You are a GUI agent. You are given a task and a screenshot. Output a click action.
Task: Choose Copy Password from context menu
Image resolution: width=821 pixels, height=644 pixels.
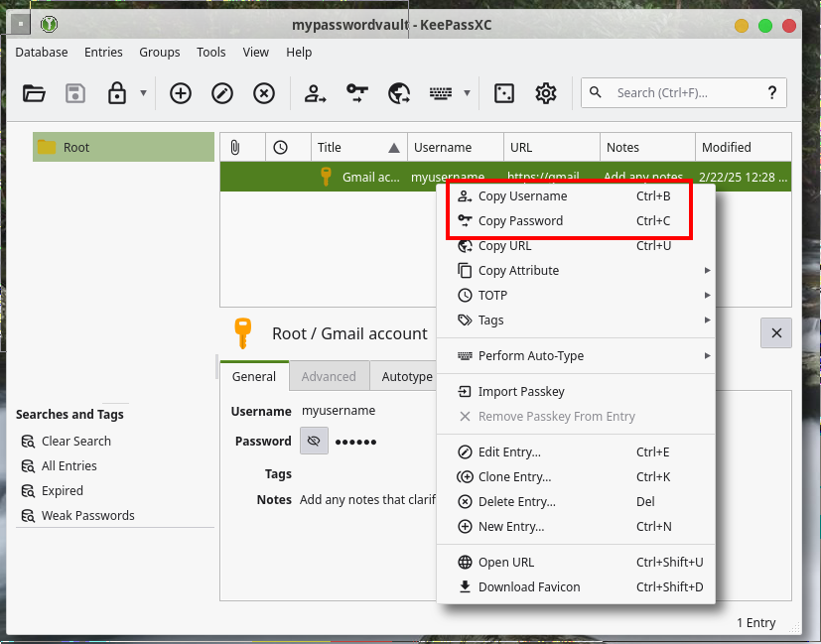[576, 220]
